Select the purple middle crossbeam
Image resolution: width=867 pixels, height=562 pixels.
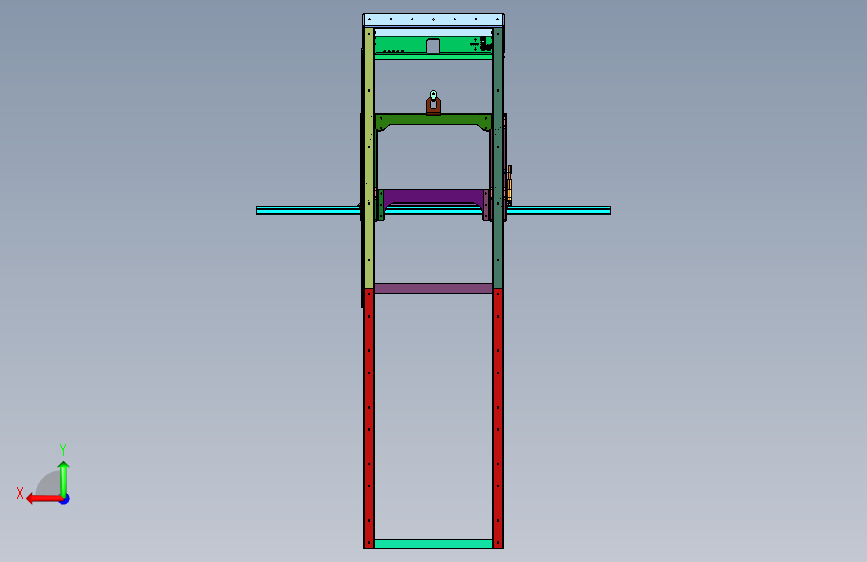pyautogui.click(x=434, y=196)
